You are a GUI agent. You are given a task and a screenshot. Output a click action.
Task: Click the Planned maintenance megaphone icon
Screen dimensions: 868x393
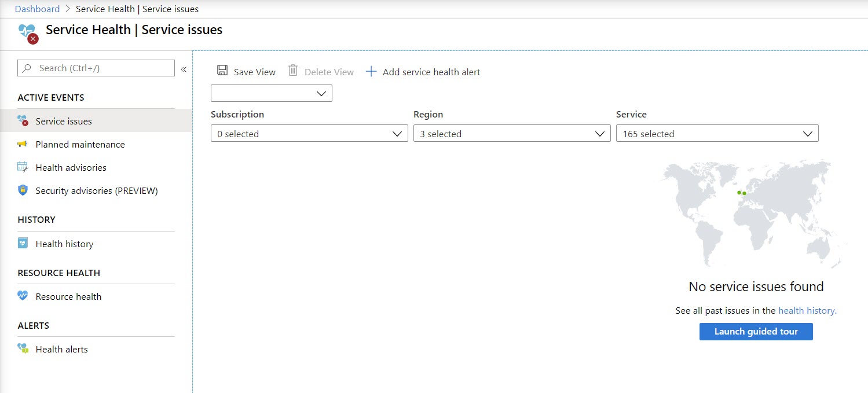coord(23,144)
